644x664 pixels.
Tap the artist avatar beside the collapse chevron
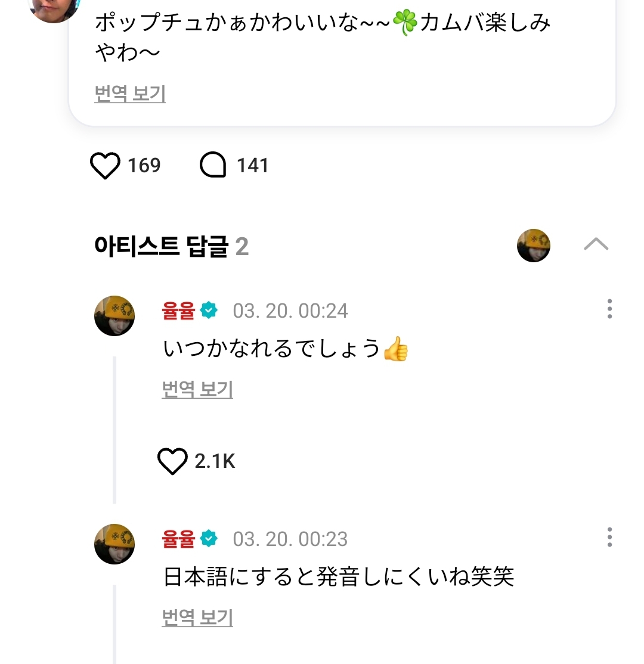tap(533, 245)
